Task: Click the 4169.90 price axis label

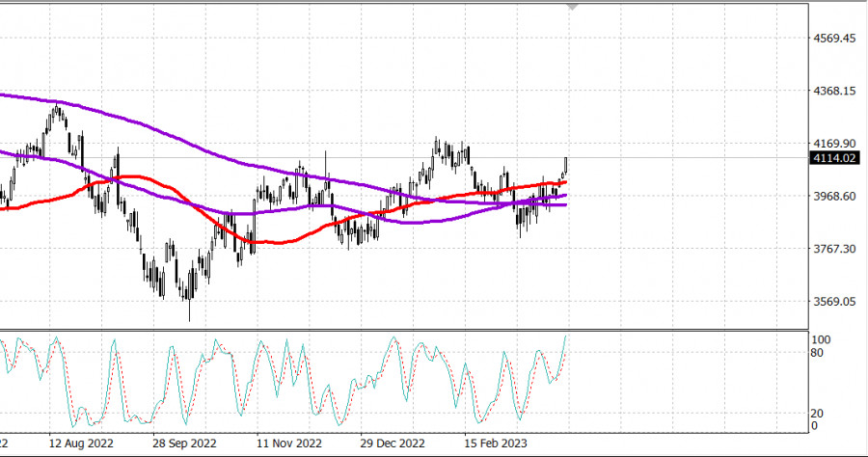Action: [x=836, y=144]
